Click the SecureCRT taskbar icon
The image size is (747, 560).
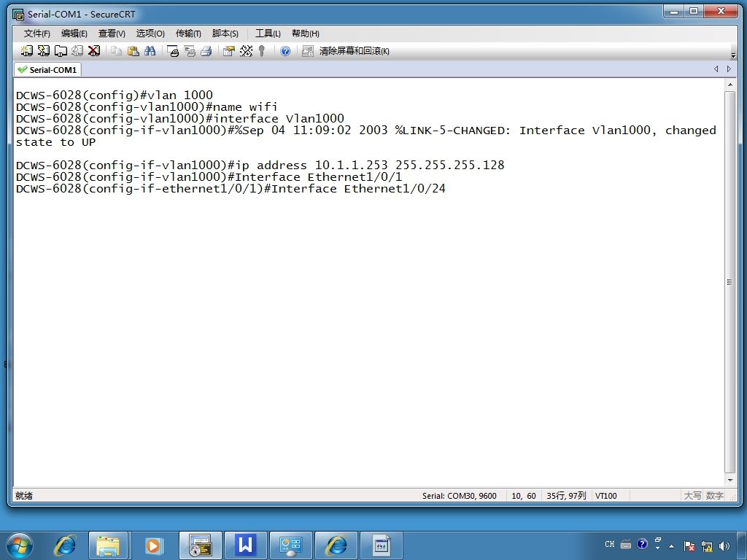[x=201, y=545]
